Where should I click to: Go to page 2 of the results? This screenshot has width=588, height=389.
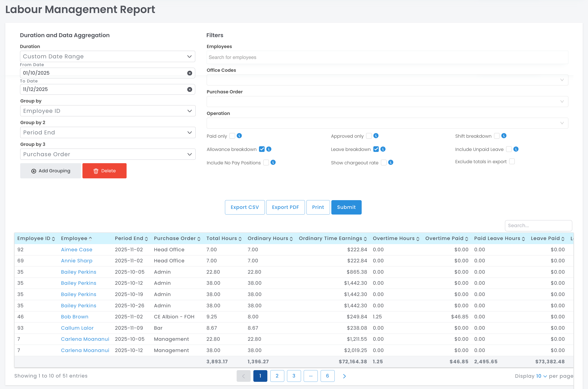(277, 376)
